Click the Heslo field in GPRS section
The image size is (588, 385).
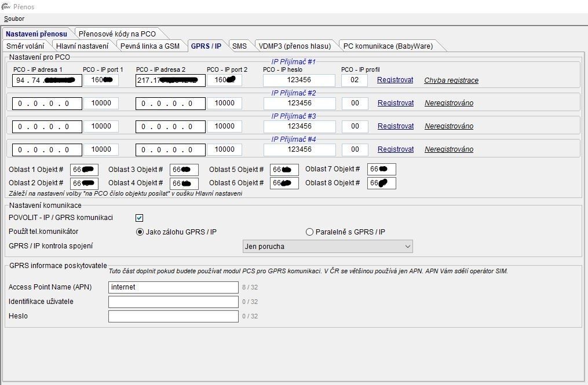click(173, 316)
